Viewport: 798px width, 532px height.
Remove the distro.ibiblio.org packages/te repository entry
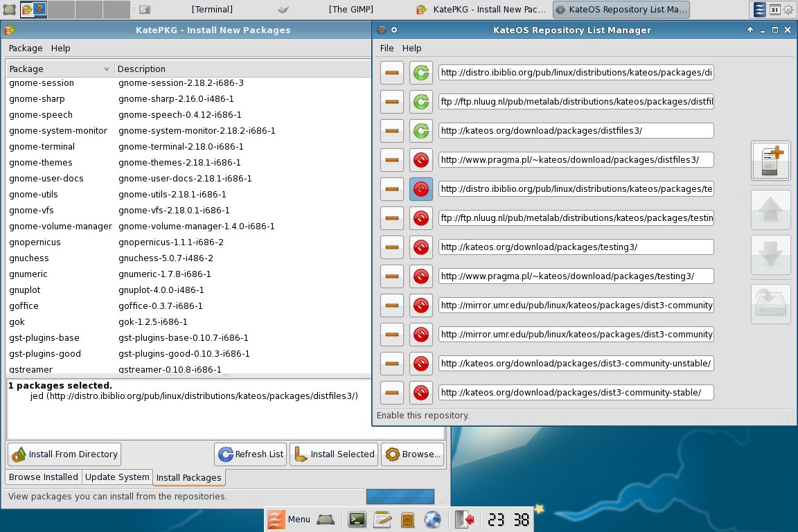pos(392,189)
